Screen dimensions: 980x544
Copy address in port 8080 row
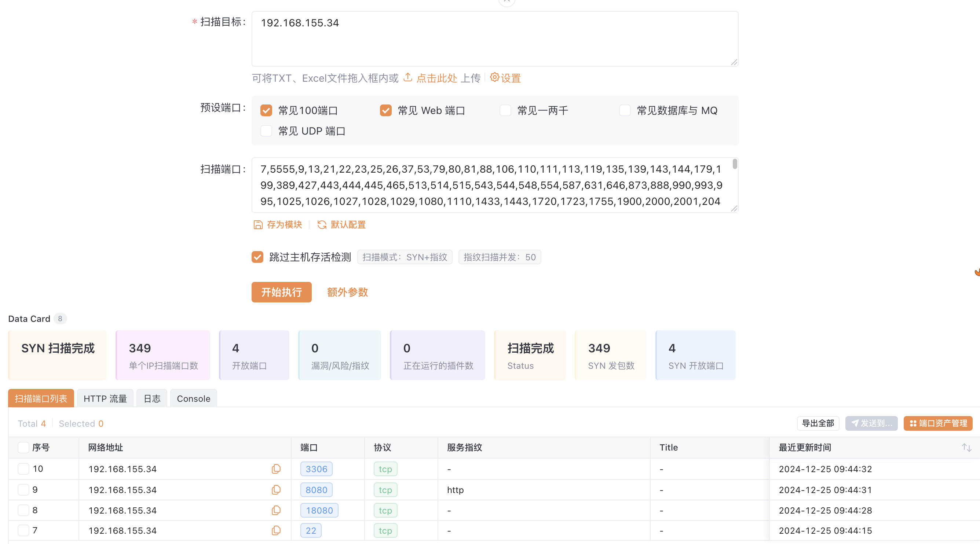pyautogui.click(x=276, y=490)
